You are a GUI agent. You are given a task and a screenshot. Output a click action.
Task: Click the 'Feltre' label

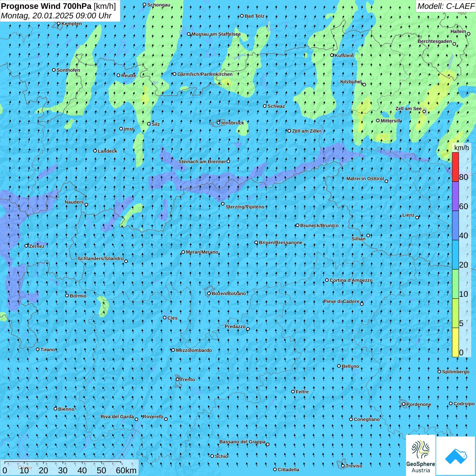coord(302,392)
